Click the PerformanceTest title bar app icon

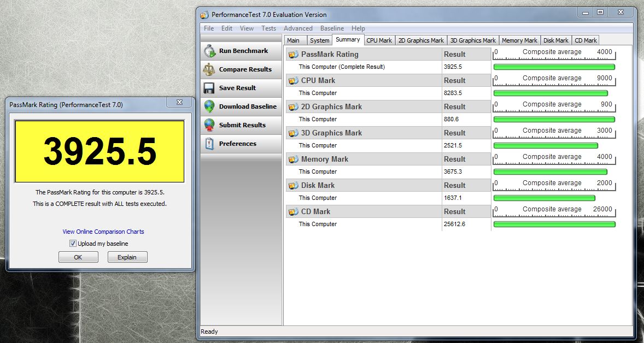[204, 15]
